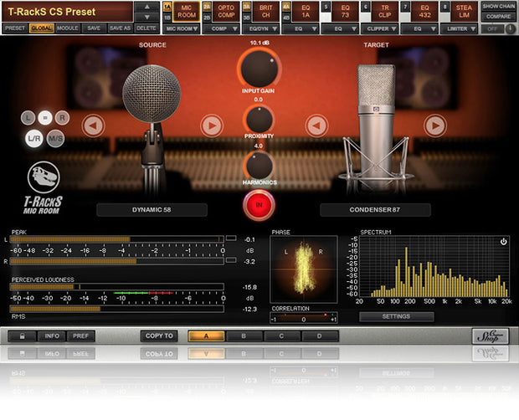519x420 pixels.
Task: Open the slot 7 EQ dropdown
Action: click(419, 28)
